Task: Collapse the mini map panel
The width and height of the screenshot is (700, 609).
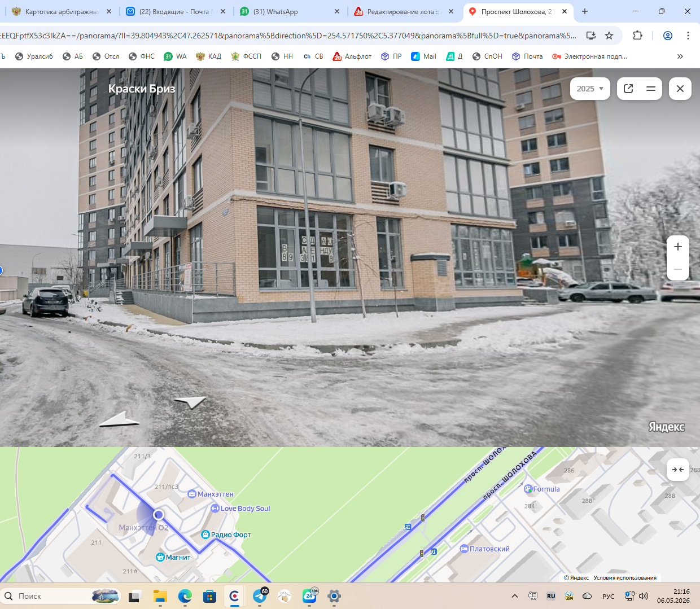Action: (x=678, y=470)
